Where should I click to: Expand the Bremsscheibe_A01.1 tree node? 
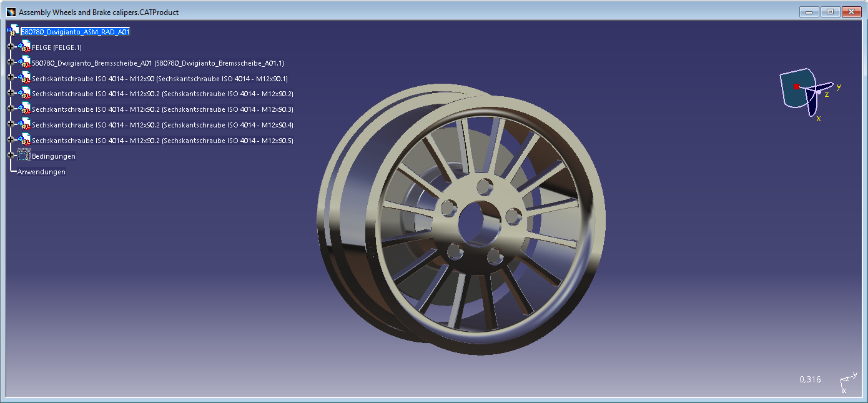[x=11, y=62]
